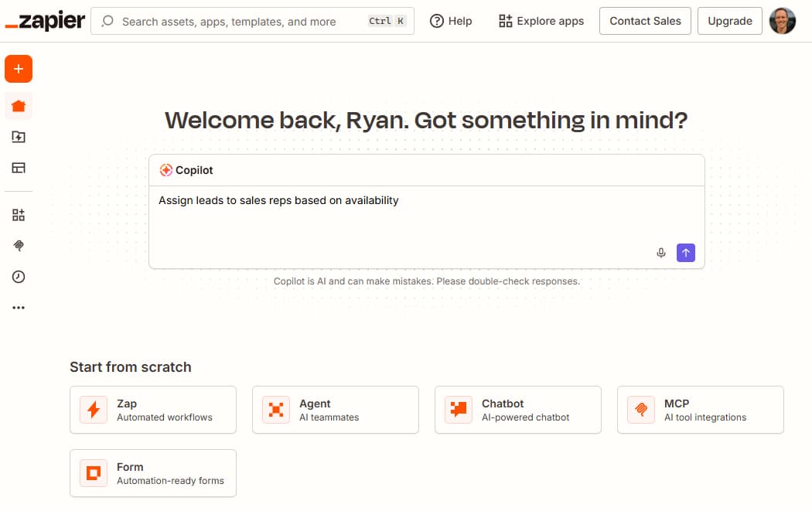The width and height of the screenshot is (812, 511).
Task: Click the orange Create plus button
Action: [19, 69]
